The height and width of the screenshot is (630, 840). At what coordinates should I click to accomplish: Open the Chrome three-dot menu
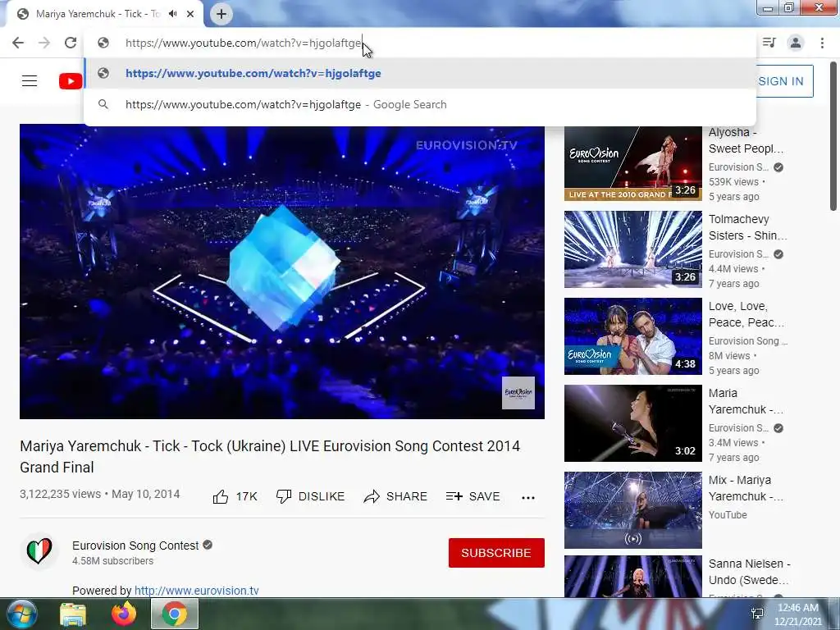[x=822, y=43]
